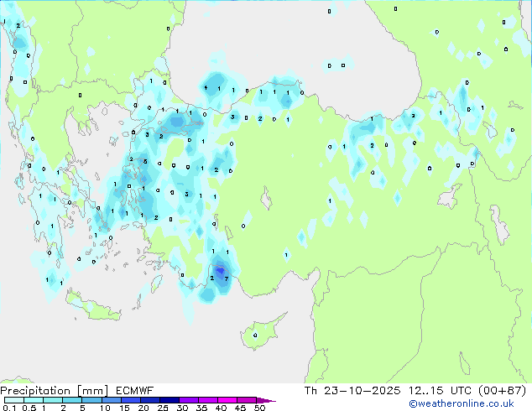The height and width of the screenshot is (411, 532).
Task: Click the legend tick label '40'
Action: (221, 408)
